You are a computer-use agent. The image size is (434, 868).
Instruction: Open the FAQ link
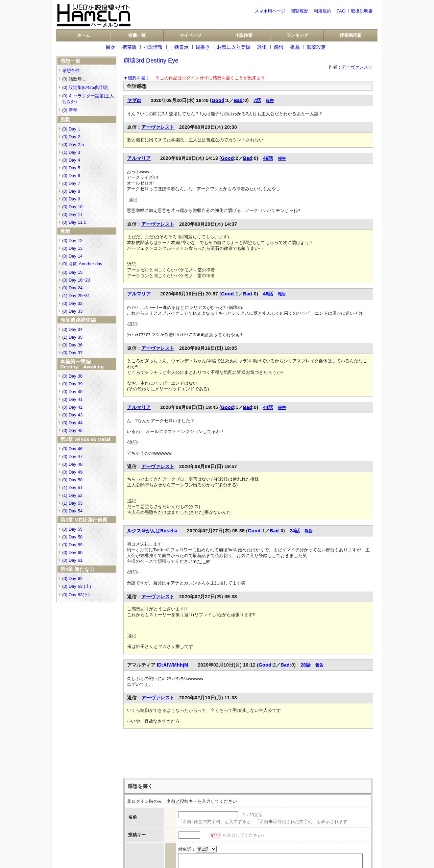click(x=341, y=11)
